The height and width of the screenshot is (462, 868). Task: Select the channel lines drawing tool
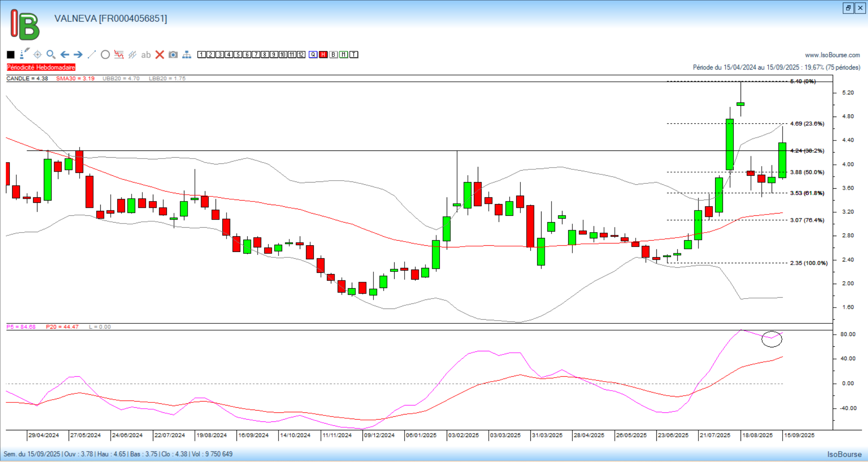[132, 55]
